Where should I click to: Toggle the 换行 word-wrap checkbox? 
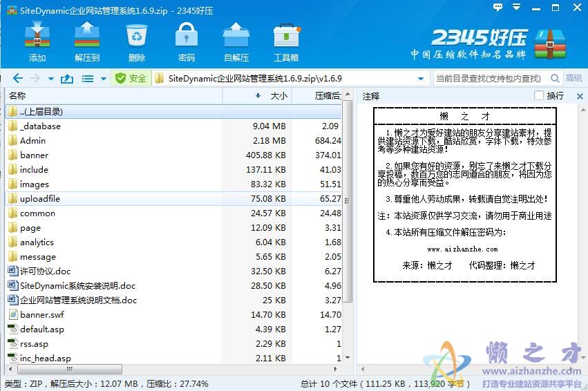click(x=538, y=95)
